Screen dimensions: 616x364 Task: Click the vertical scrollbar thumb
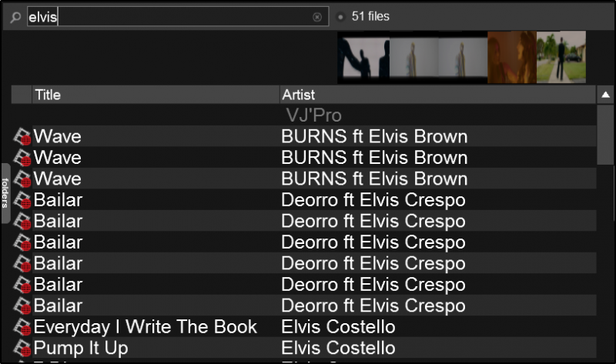(605, 135)
